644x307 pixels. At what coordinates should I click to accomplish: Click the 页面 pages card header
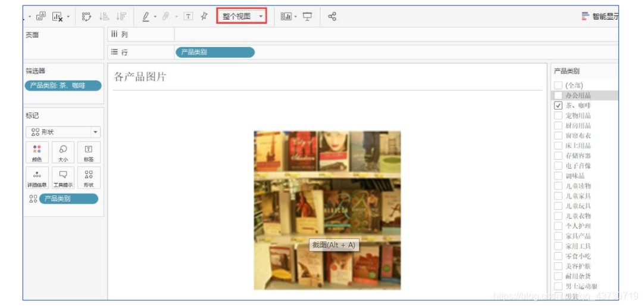coord(32,35)
